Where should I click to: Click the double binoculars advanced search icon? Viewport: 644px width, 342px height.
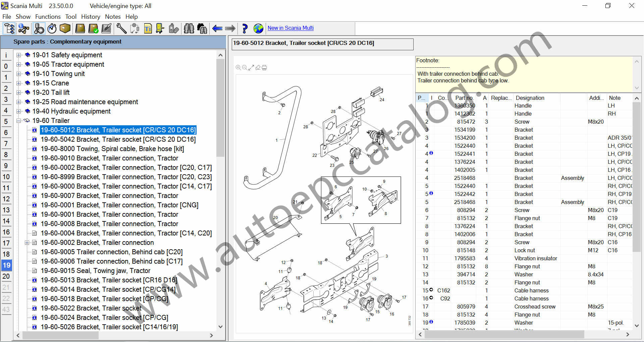202,28
